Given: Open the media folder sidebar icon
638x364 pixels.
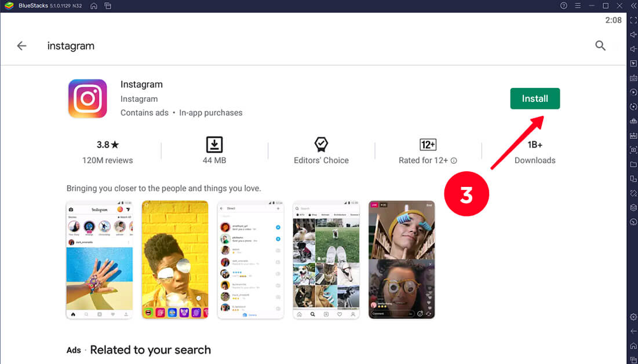Looking at the screenshot, I should (633, 164).
